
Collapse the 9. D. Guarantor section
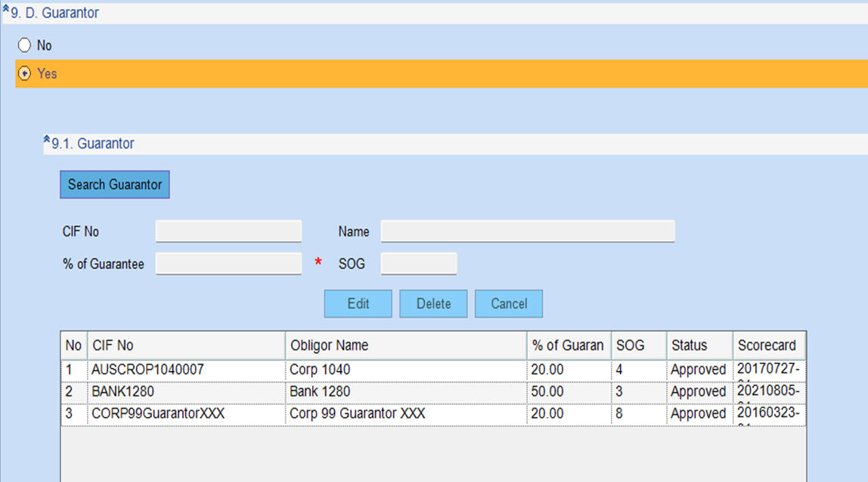coord(6,11)
